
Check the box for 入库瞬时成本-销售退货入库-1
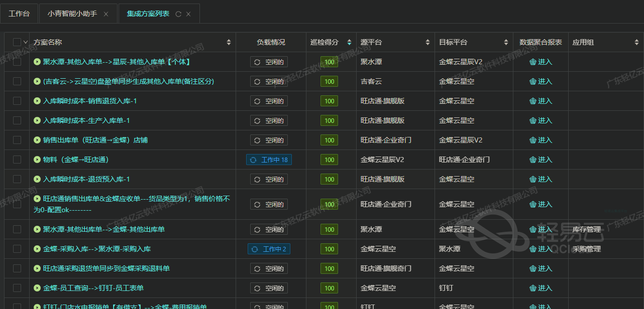[x=17, y=101]
